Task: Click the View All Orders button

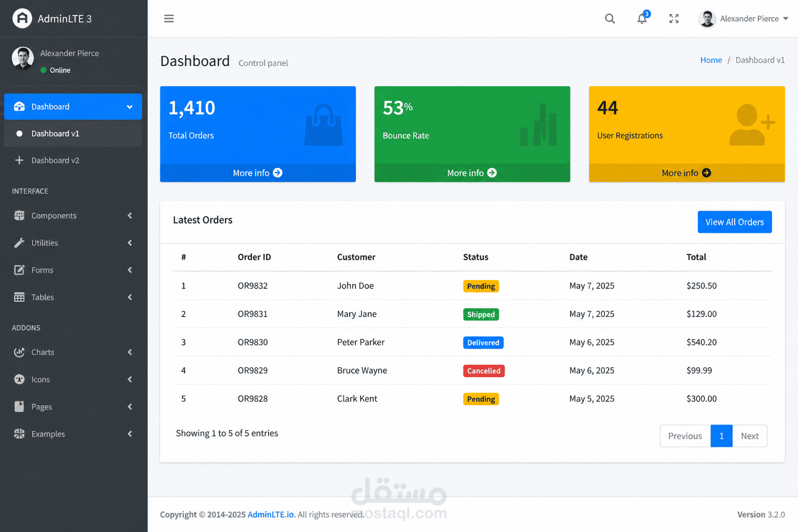Action: coord(735,222)
